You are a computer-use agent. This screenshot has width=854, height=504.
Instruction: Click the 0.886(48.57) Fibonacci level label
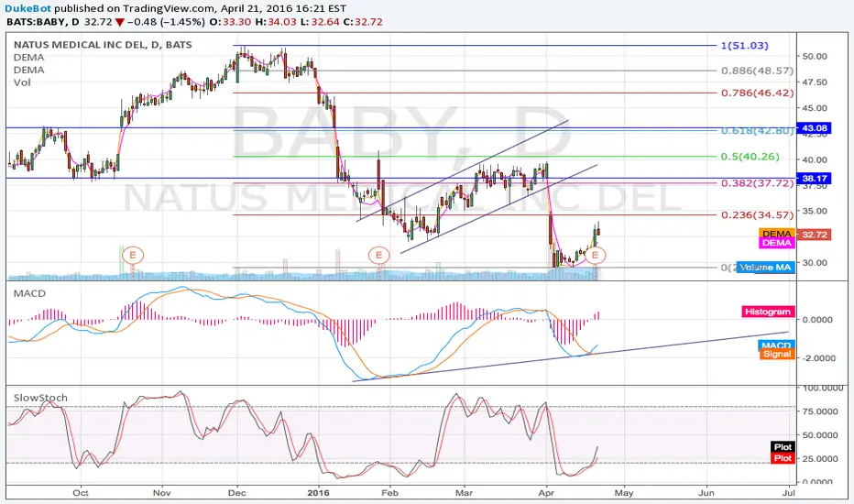point(757,71)
